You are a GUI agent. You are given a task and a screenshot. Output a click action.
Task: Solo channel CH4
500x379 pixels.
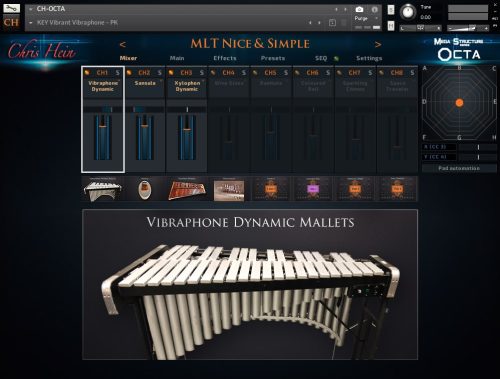(x=244, y=72)
